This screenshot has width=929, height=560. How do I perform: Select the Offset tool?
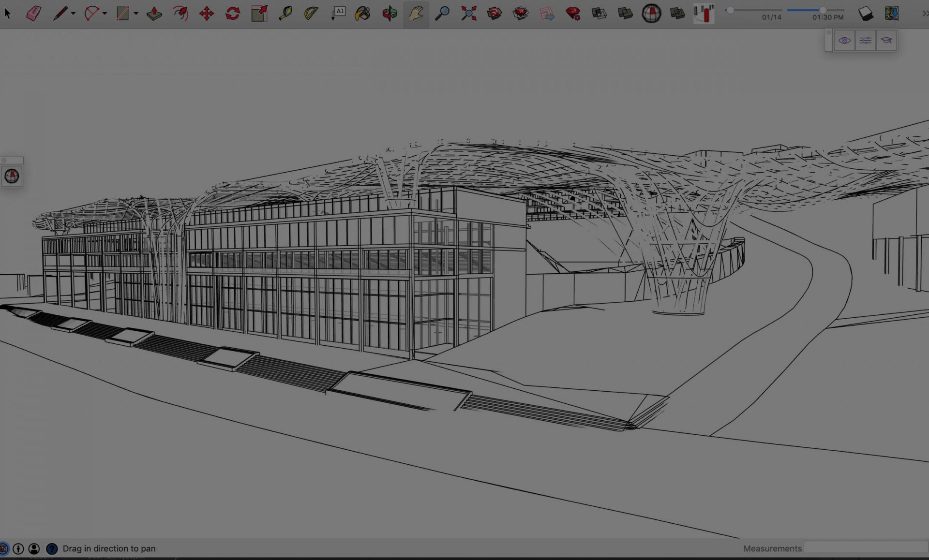[180, 13]
